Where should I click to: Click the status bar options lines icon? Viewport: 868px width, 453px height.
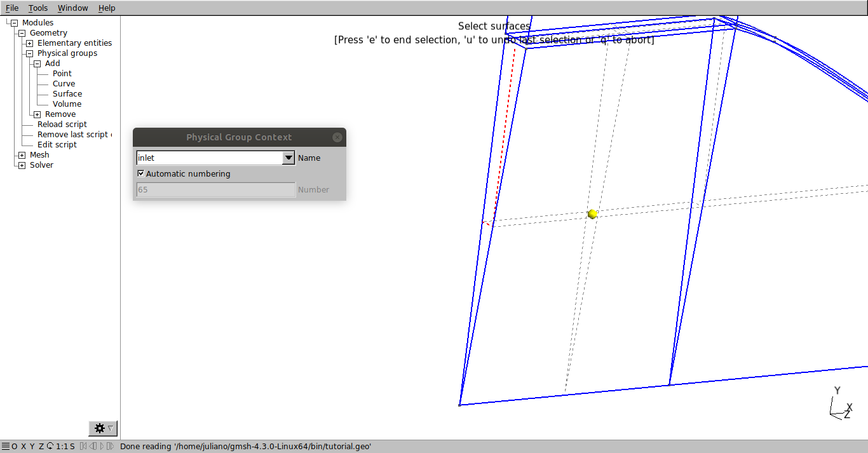(x=6, y=447)
